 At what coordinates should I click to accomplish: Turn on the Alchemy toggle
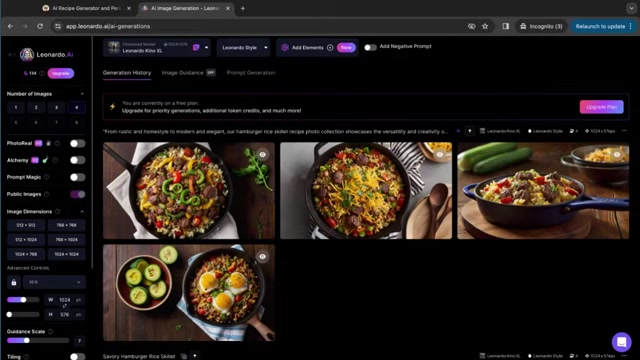pyautogui.click(x=77, y=160)
